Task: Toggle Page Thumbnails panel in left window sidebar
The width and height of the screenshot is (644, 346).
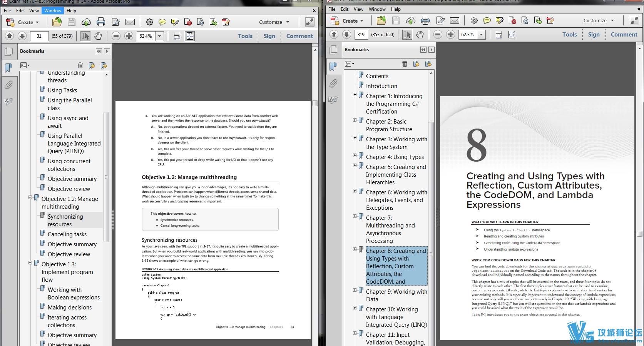Action: coord(9,51)
